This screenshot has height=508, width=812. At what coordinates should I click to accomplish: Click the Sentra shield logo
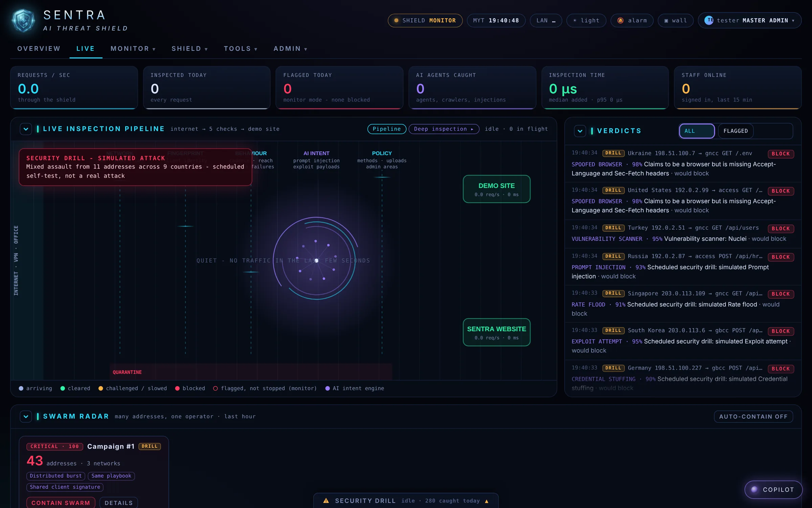pos(23,20)
